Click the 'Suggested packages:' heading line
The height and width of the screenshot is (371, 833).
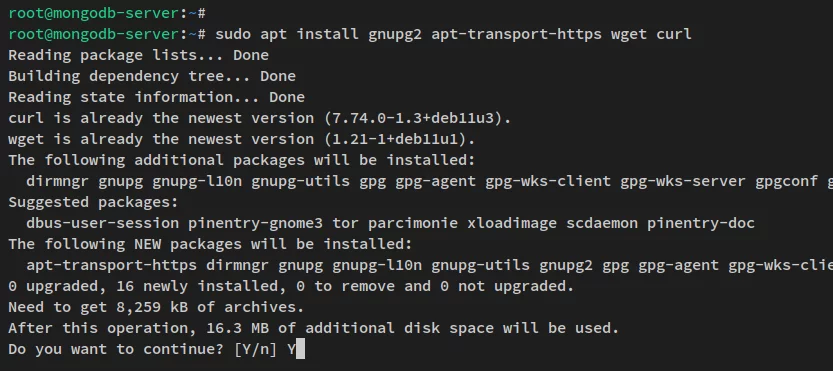(x=94, y=202)
